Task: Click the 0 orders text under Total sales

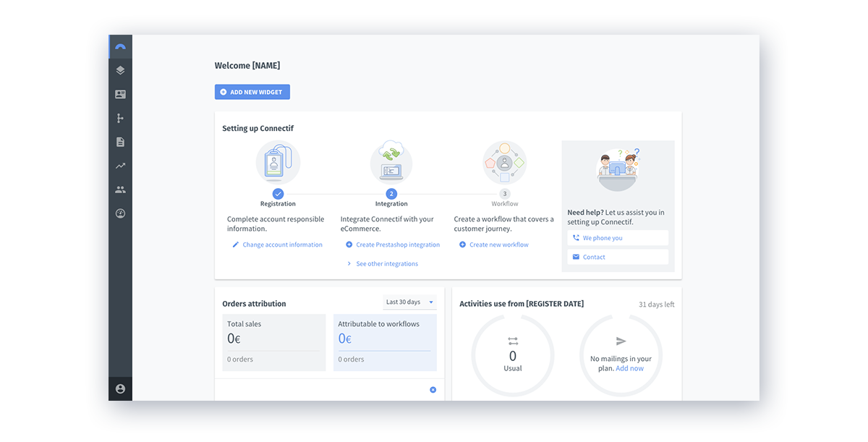Action: [240, 360]
